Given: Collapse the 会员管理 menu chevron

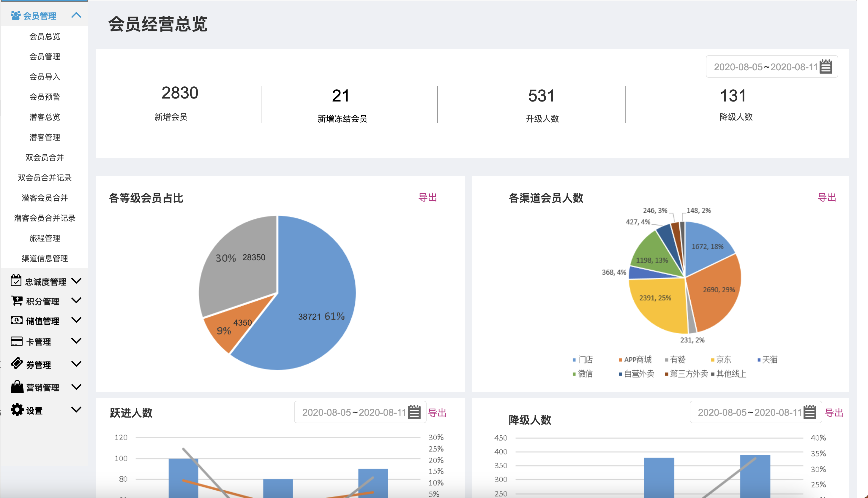Looking at the screenshot, I should (x=76, y=15).
